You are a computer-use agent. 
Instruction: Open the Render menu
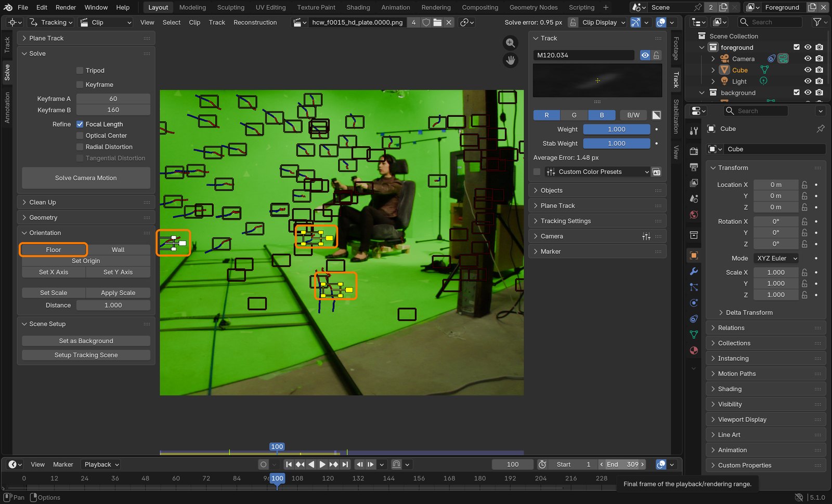click(x=66, y=7)
